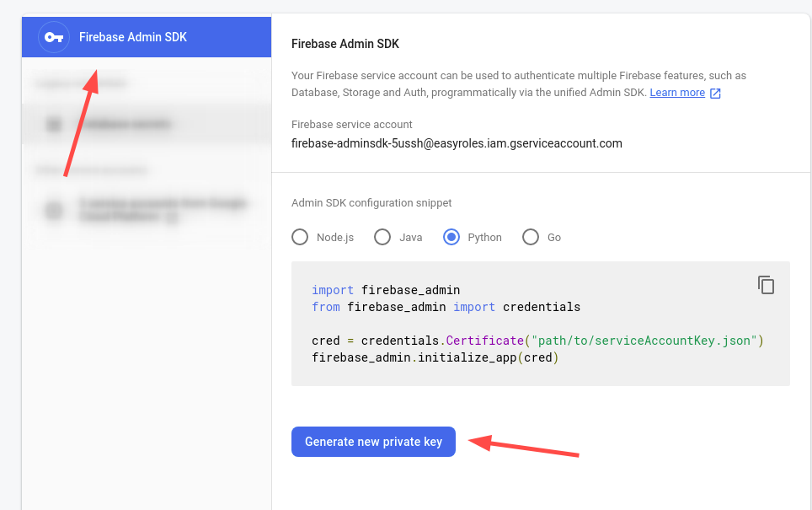Open the blurred middle sidebar entry

(x=147, y=125)
